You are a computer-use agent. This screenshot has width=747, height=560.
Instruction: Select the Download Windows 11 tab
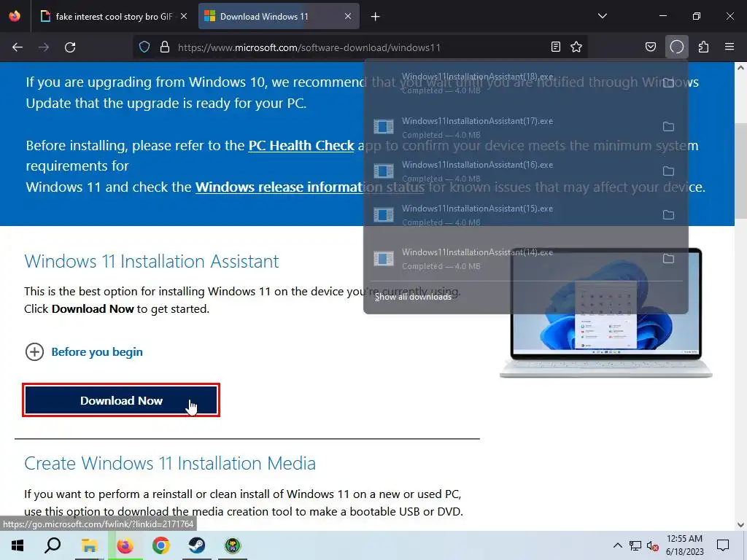click(x=279, y=17)
